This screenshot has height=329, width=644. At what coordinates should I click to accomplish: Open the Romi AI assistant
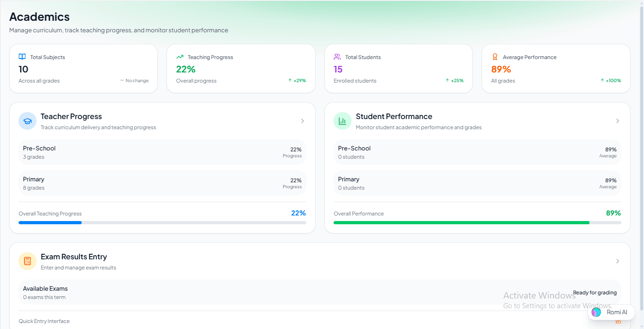(611, 312)
